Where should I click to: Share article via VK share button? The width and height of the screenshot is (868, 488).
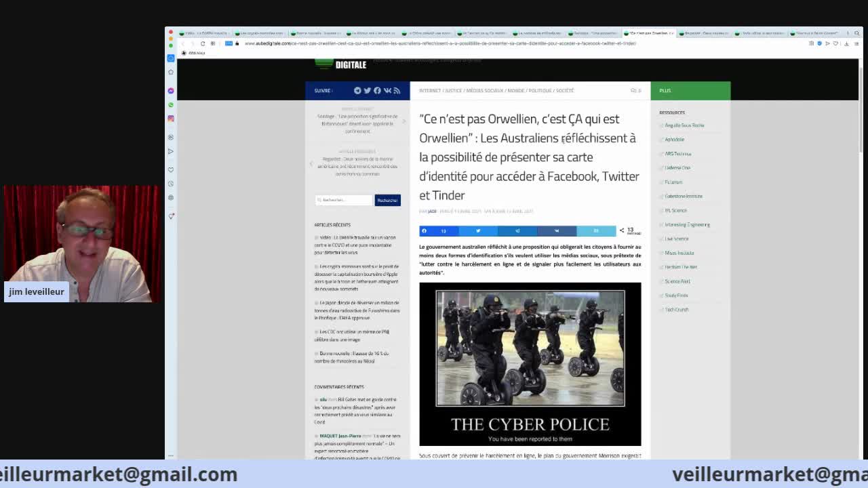coord(557,230)
